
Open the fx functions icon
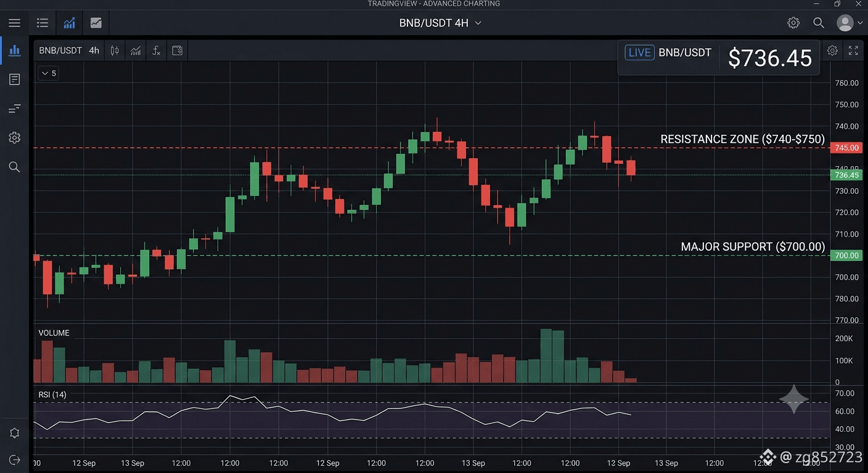(157, 51)
